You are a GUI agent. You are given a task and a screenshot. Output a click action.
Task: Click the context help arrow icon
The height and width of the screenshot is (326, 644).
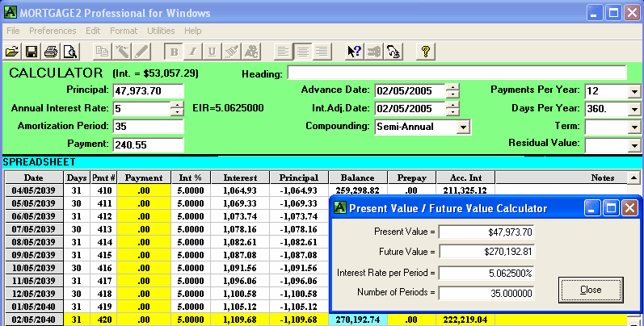point(354,52)
